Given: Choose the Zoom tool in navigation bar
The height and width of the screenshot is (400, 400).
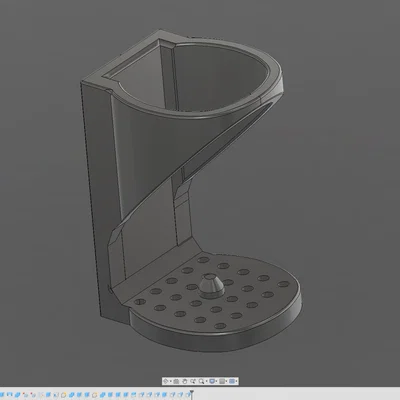Looking at the screenshot, I should [193, 381].
